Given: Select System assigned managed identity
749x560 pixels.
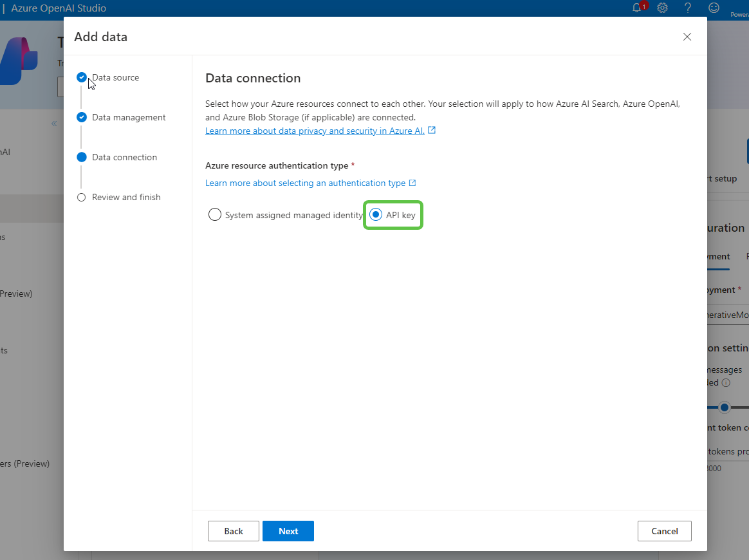Looking at the screenshot, I should pyautogui.click(x=215, y=214).
